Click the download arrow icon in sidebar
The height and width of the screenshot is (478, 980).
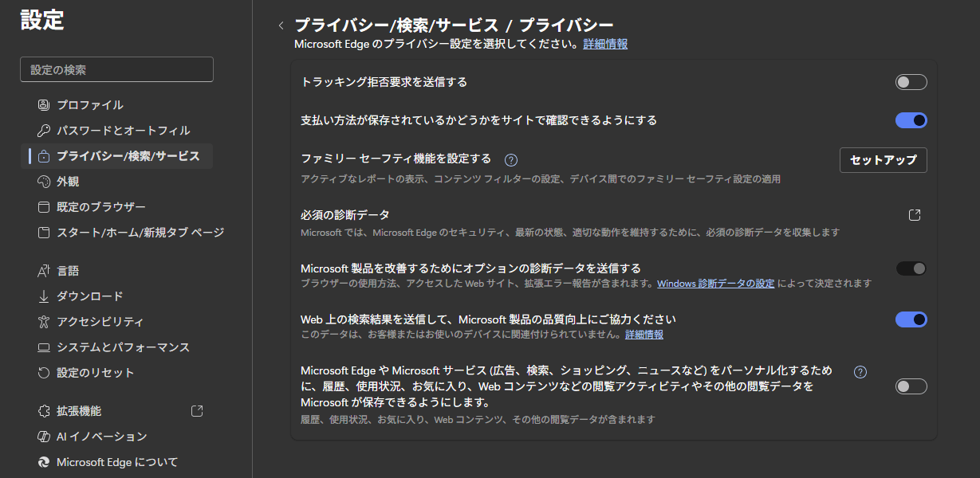point(44,296)
